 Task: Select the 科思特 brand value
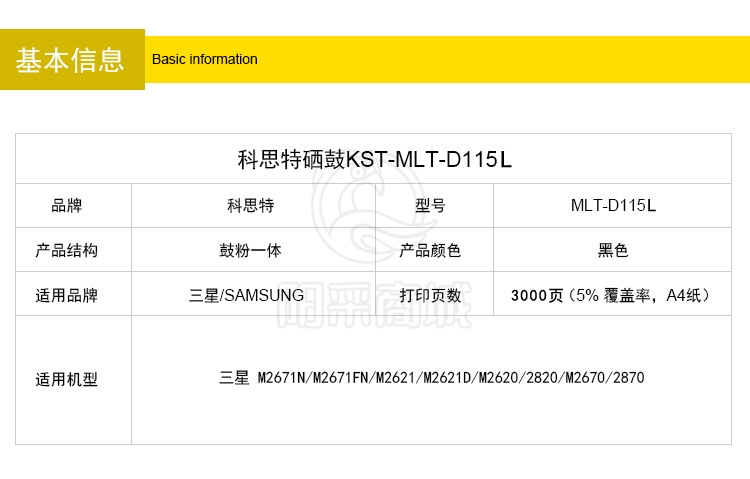(251, 206)
